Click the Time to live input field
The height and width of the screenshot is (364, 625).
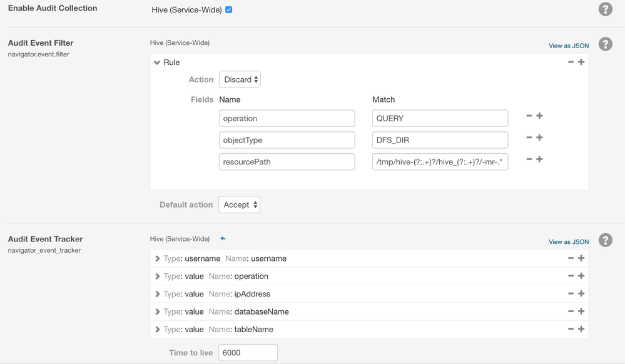point(248,353)
